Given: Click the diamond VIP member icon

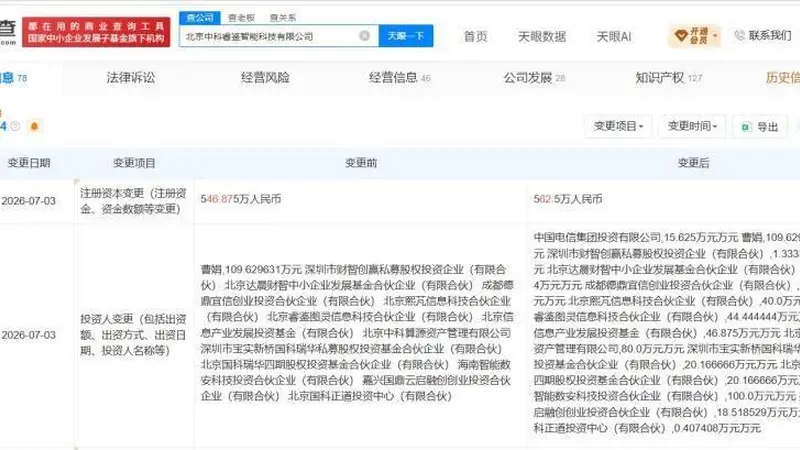Looking at the screenshot, I should (x=681, y=36).
